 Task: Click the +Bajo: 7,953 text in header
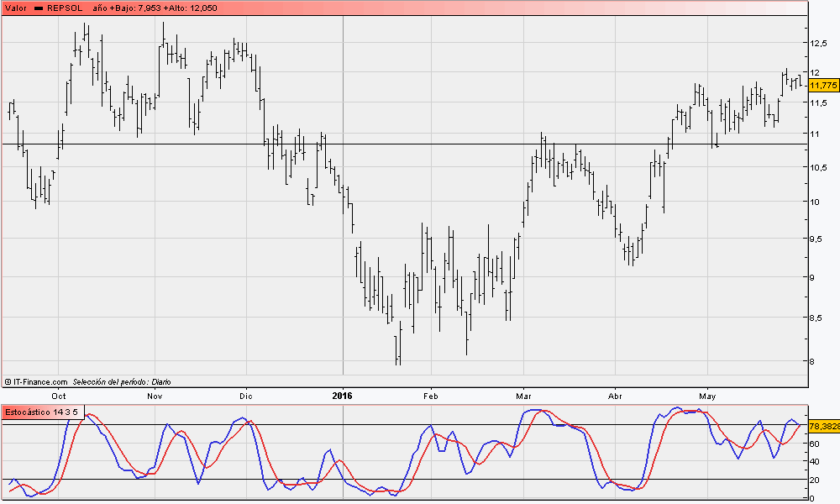click(139, 8)
